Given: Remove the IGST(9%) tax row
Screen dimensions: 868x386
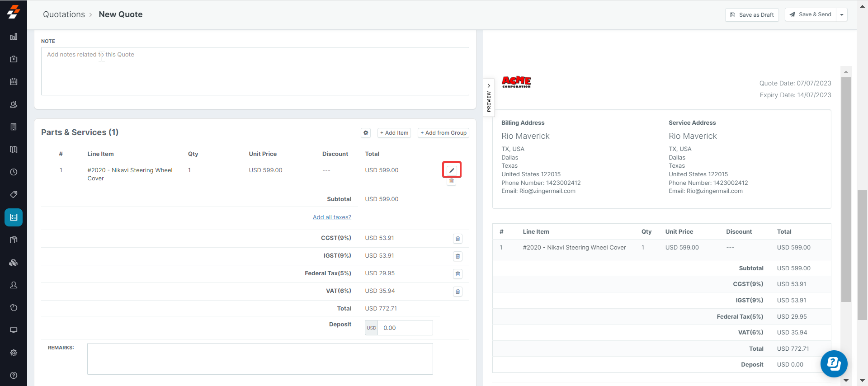Looking at the screenshot, I should pos(458,256).
